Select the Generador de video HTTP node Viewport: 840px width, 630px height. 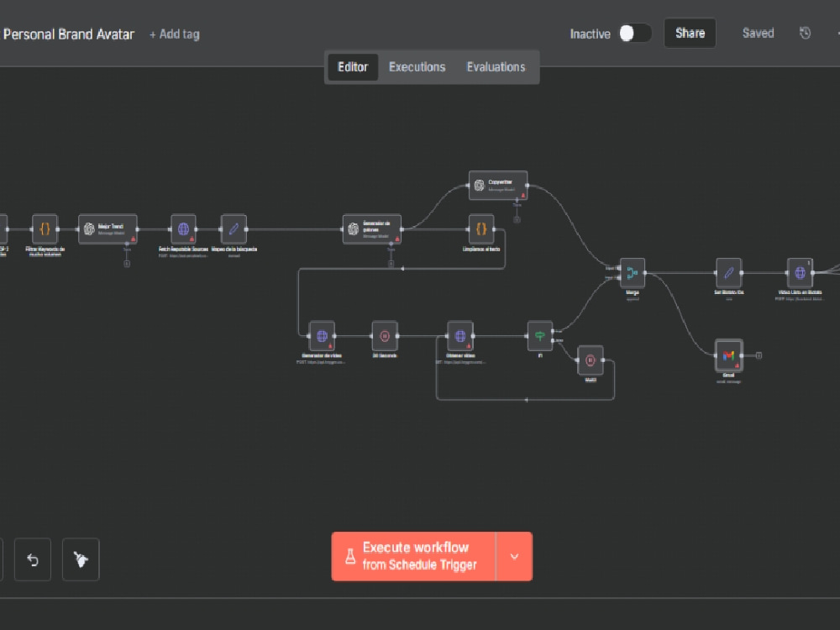tap(322, 336)
